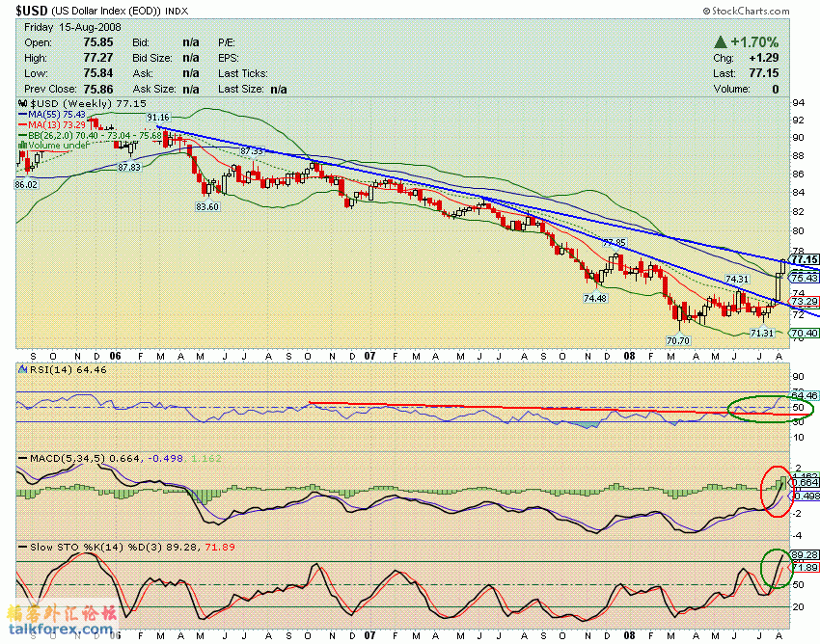Image resolution: width=820 pixels, height=644 pixels.
Task: Click the MA(55) 75.43 legend entry
Action: (x=52, y=114)
